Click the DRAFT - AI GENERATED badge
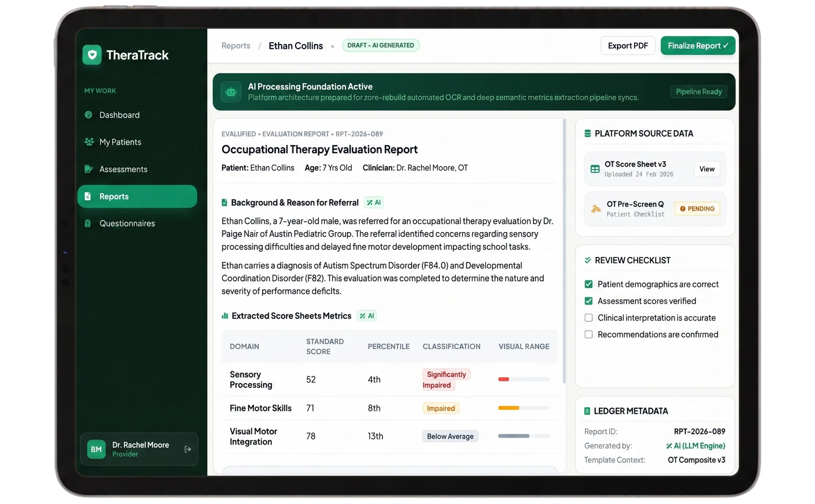Viewport: 815px width, 504px height. pos(380,45)
